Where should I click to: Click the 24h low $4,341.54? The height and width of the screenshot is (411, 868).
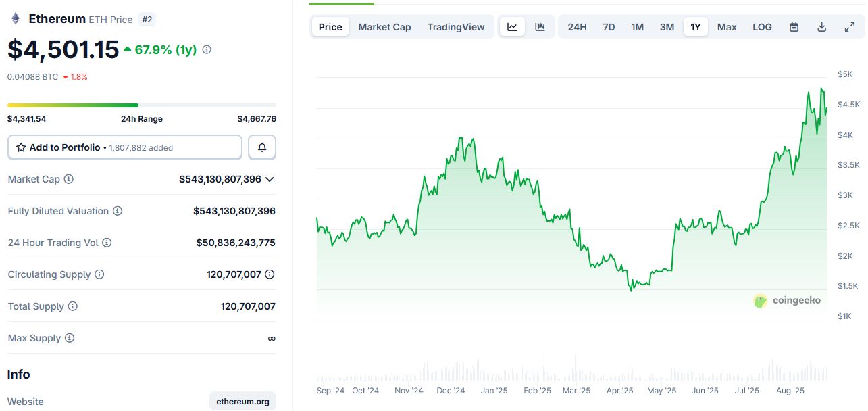pos(26,119)
